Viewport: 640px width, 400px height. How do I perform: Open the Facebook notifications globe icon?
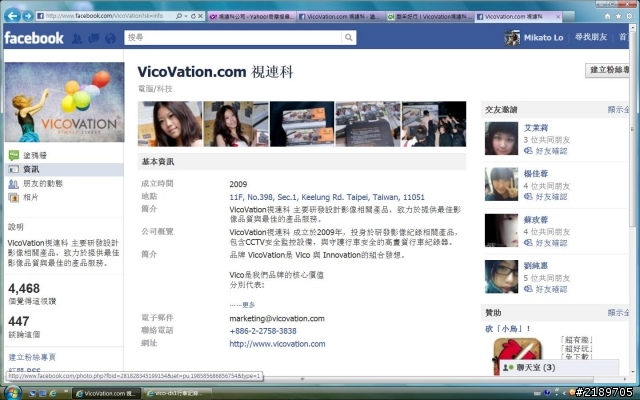[110, 38]
